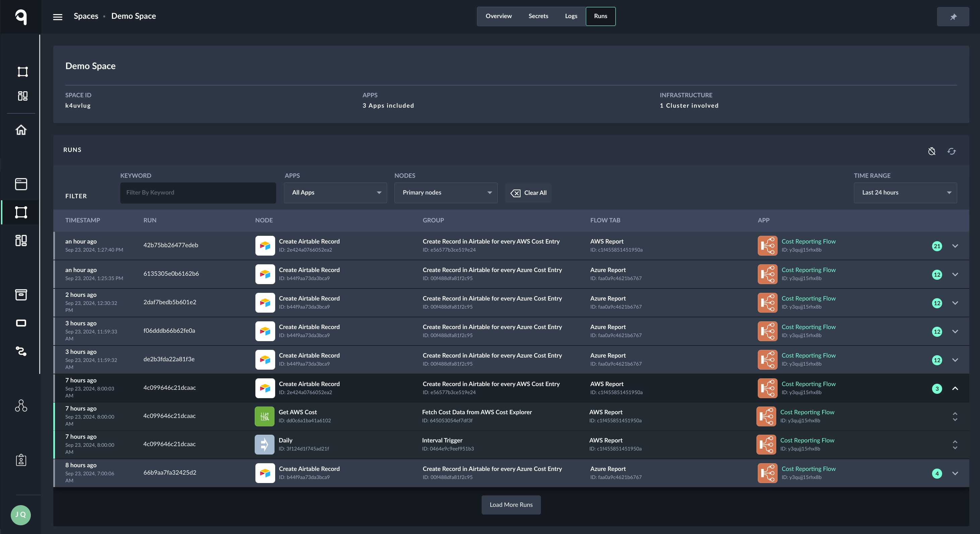Toggle details of Daily trigger row
Image resolution: width=980 pixels, height=534 pixels.
click(955, 444)
